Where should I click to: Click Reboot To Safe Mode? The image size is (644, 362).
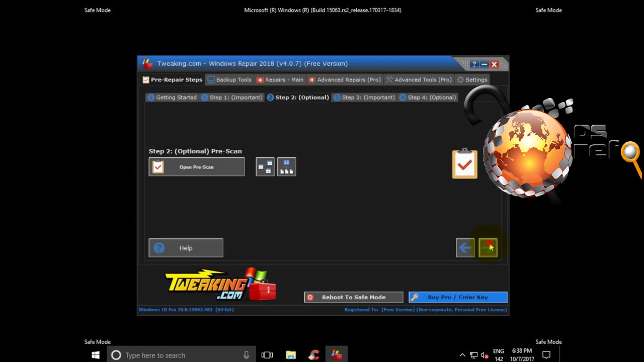point(354,297)
